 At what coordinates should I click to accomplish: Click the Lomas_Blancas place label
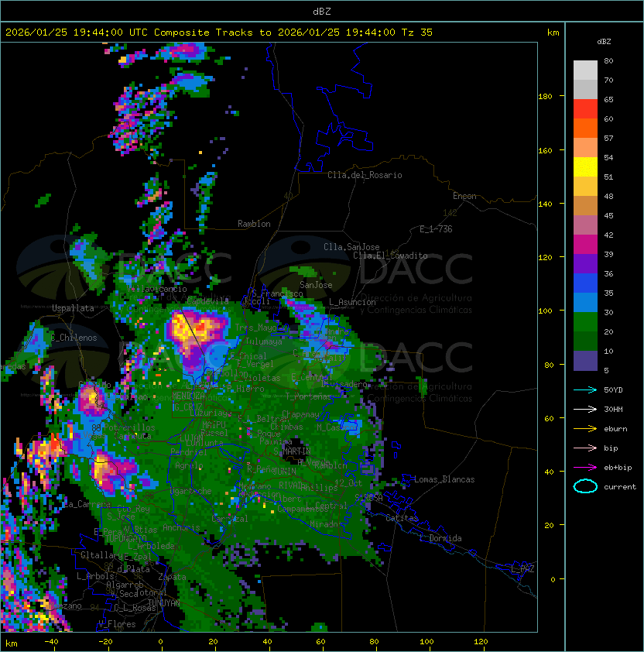click(x=444, y=479)
